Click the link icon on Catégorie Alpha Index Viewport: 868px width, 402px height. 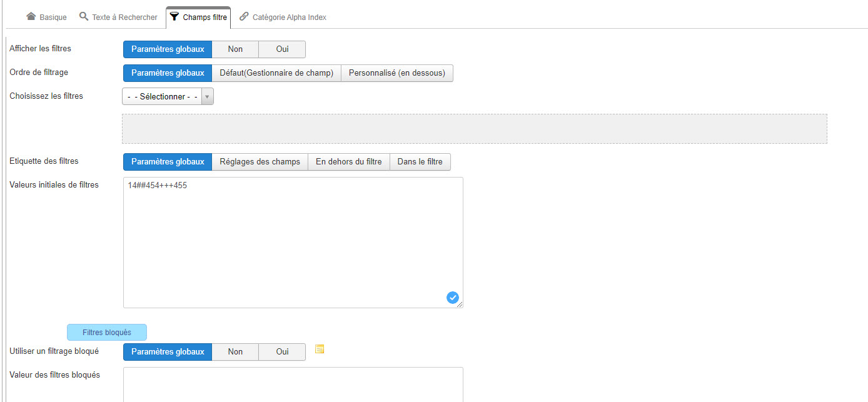pyautogui.click(x=244, y=17)
